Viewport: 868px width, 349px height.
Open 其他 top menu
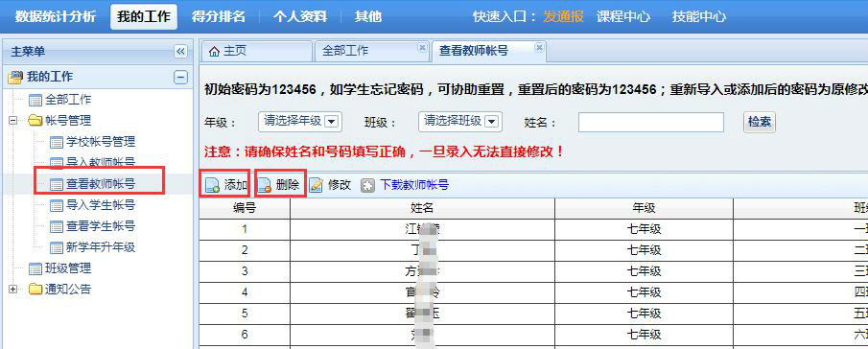pyautogui.click(x=368, y=16)
